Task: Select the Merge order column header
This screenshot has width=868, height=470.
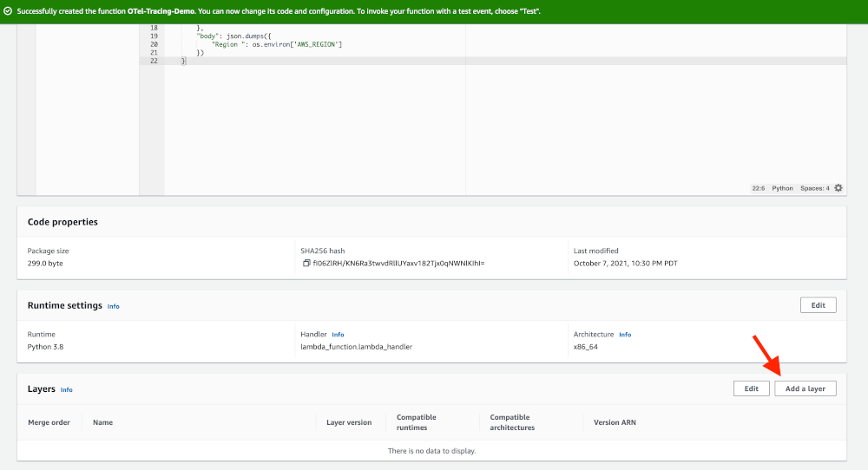Action: pyautogui.click(x=49, y=422)
